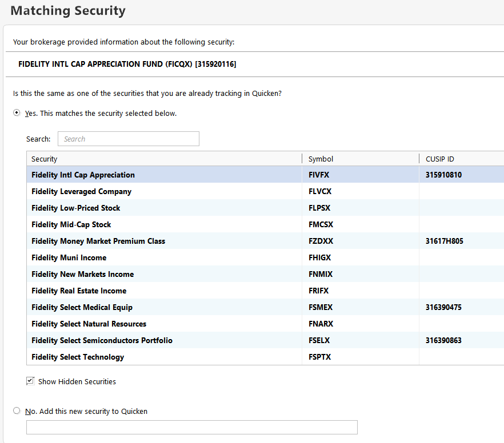Pick Fidelity Select Natural Resources

pyautogui.click(x=89, y=324)
